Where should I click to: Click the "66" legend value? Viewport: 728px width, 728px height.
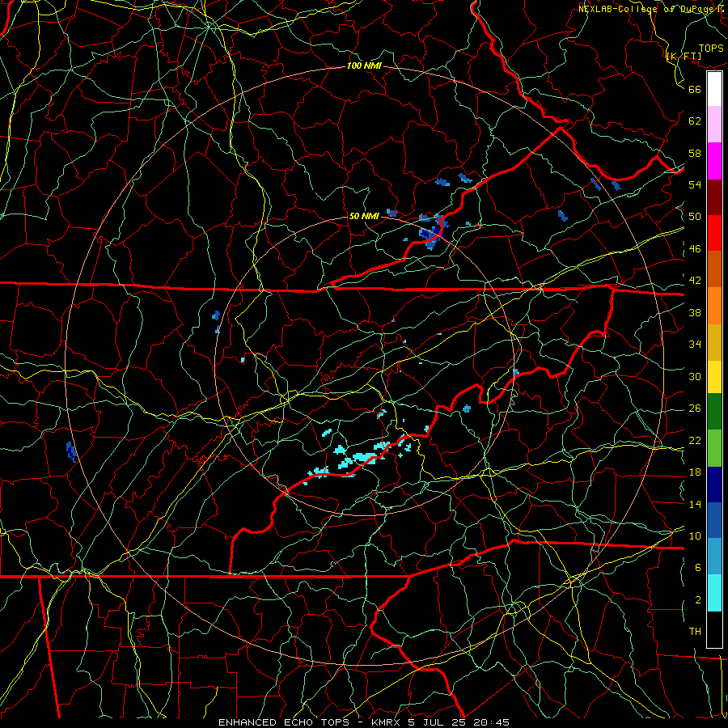[x=695, y=89]
